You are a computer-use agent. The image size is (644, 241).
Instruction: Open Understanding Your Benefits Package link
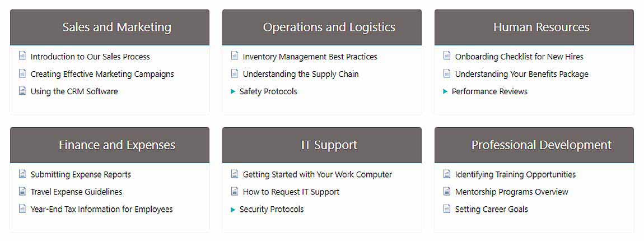521,74
